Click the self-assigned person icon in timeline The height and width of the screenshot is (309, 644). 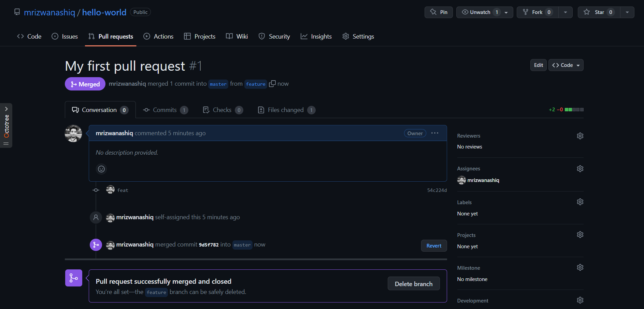tap(96, 217)
